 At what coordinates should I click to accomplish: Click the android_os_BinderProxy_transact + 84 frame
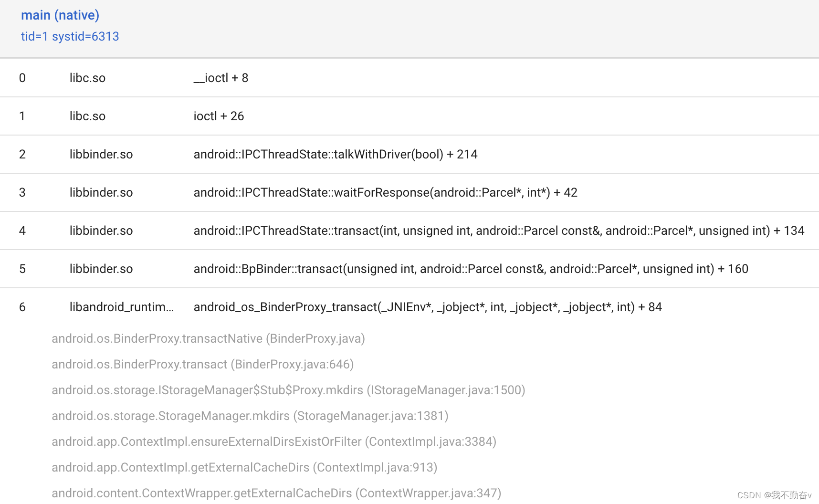pyautogui.click(x=427, y=307)
